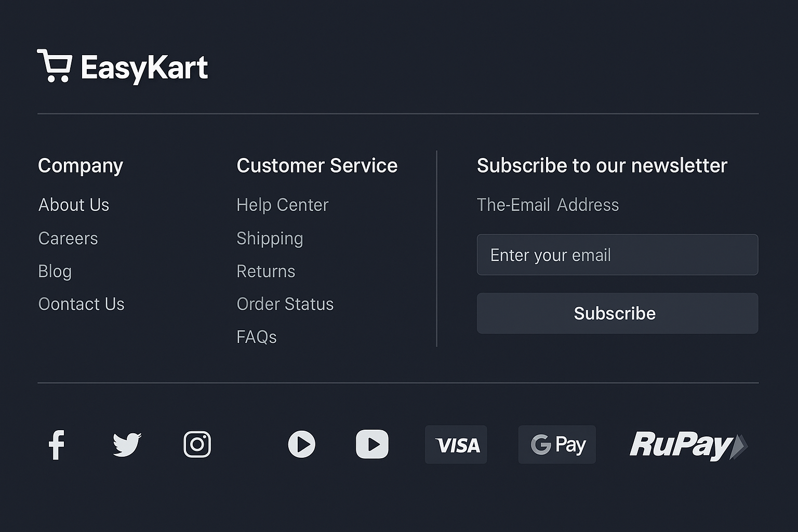The width and height of the screenshot is (798, 532).
Task: Open the YouTube icon
Action: pyautogui.click(x=372, y=445)
